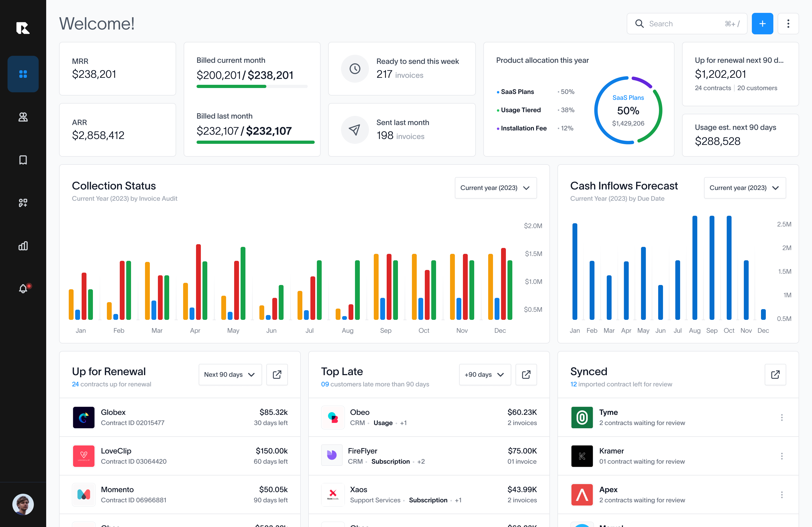Image resolution: width=812 pixels, height=527 pixels.
Task: Open the Synced panel's external link icon
Action: tap(775, 374)
